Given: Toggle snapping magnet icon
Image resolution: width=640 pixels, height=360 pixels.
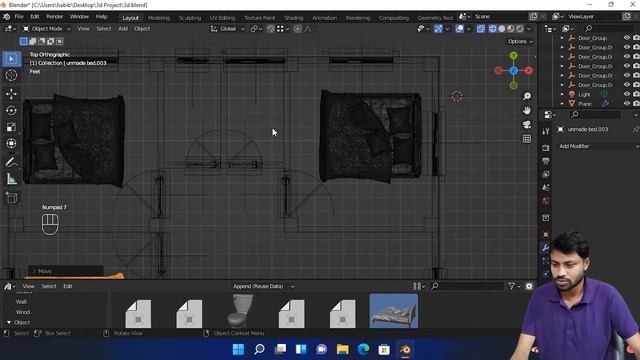Looking at the screenshot, I should click(x=270, y=29).
